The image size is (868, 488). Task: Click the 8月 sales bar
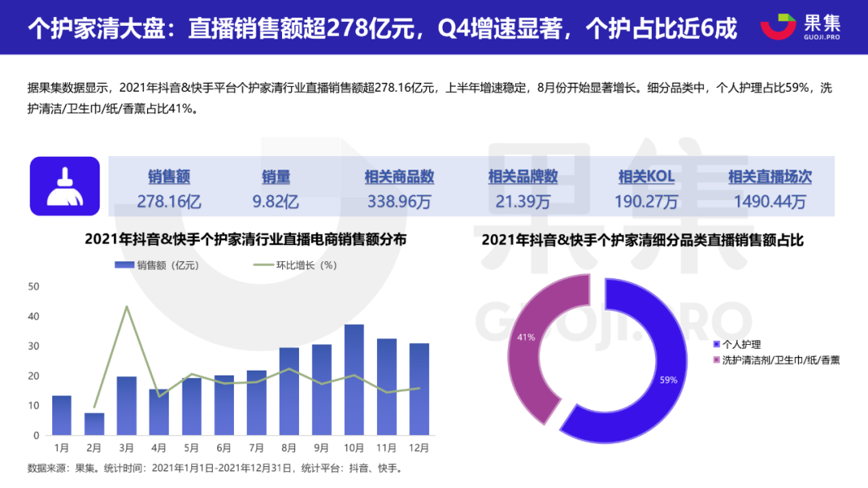click(289, 391)
